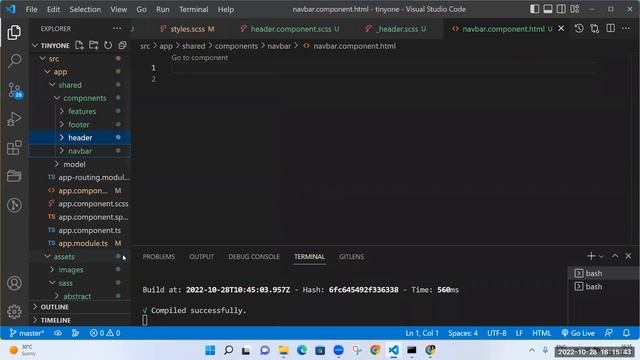This screenshot has height=360, width=640.
Task: Open the Accounts menu icon
Action: pyautogui.click(x=14, y=283)
